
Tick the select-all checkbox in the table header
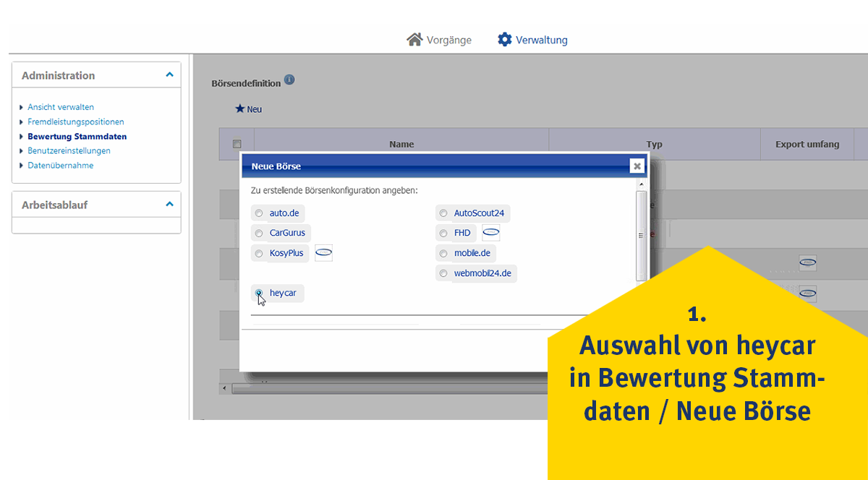tap(237, 144)
